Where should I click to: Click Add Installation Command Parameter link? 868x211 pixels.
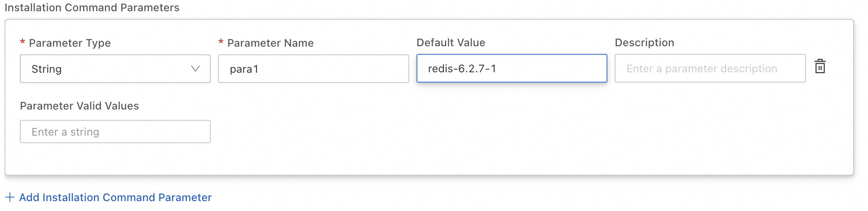click(x=115, y=197)
